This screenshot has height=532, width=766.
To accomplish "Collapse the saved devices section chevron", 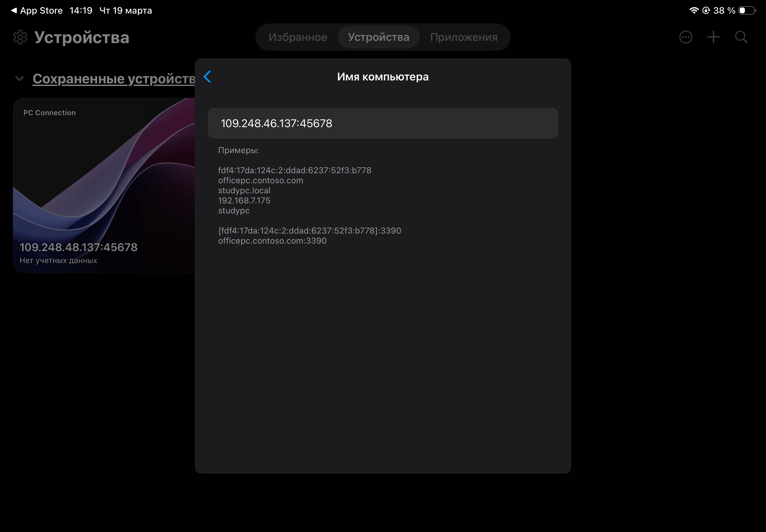I will click(x=20, y=79).
